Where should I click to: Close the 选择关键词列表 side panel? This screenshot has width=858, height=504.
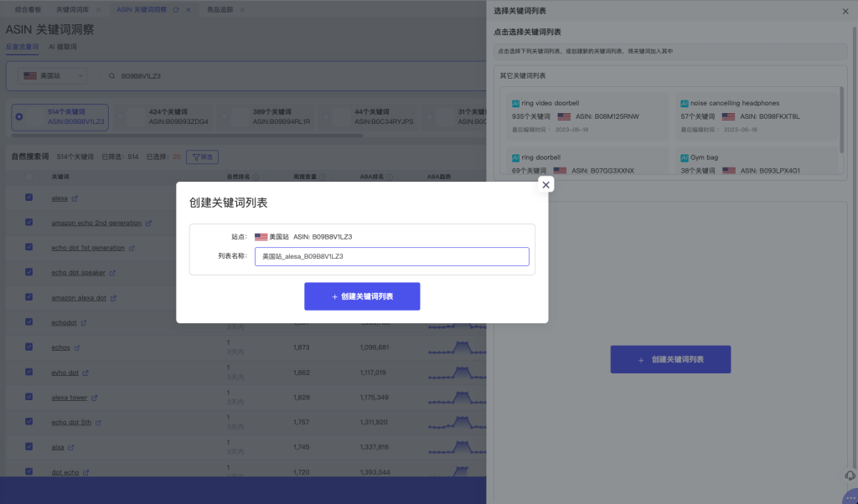pyautogui.click(x=845, y=11)
